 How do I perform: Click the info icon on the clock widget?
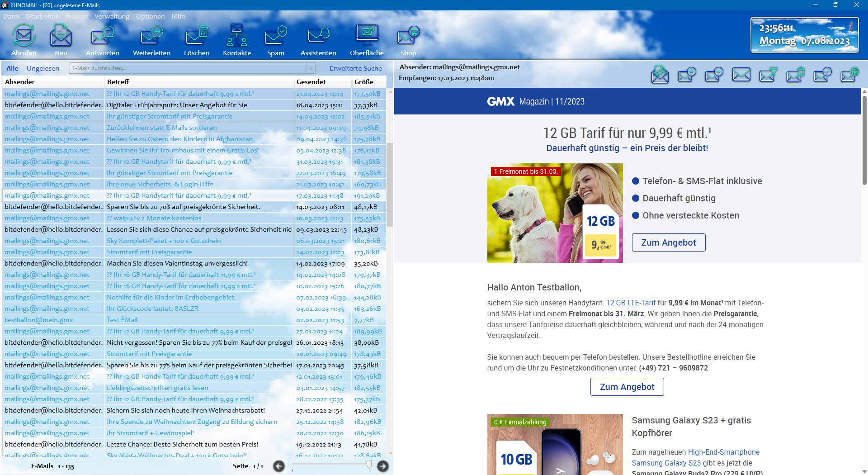click(850, 26)
